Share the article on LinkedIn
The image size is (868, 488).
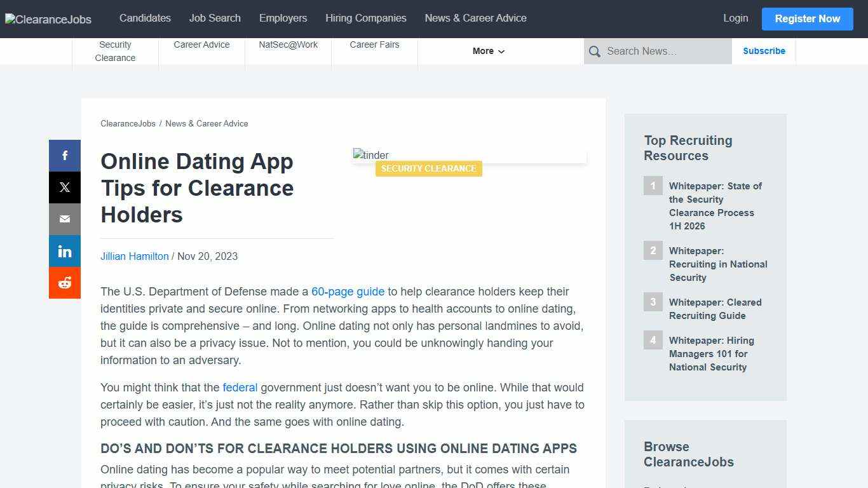click(64, 250)
